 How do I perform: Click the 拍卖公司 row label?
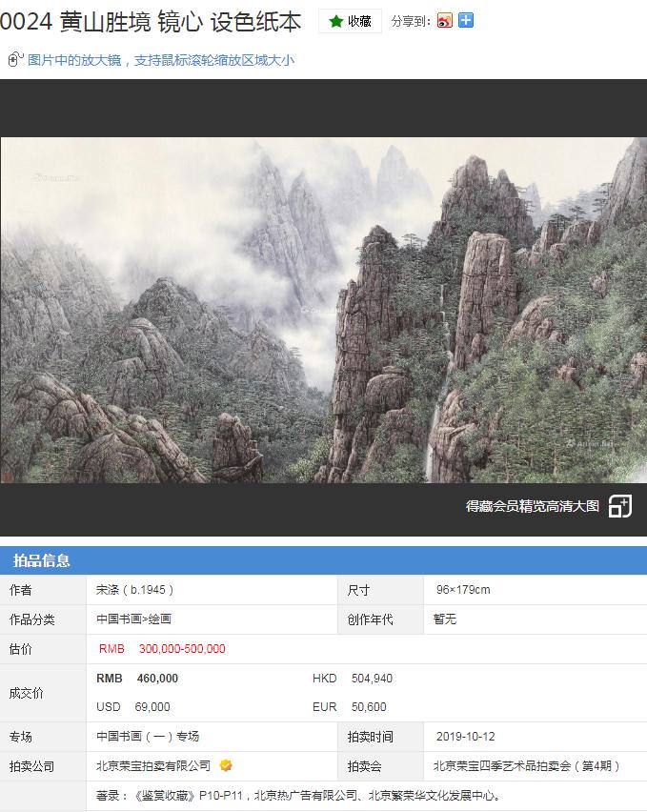click(x=32, y=766)
